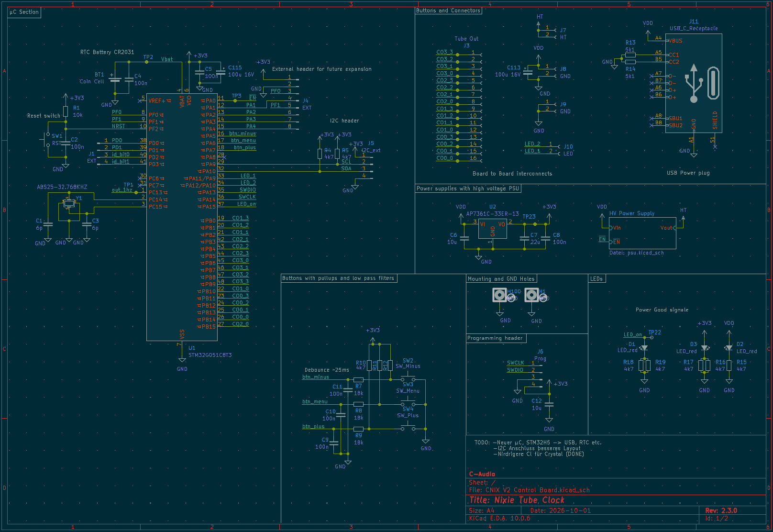Viewport: 773px width, 532px height.
Task: Select capacitor C12 10u symbol
Action: click(549, 404)
